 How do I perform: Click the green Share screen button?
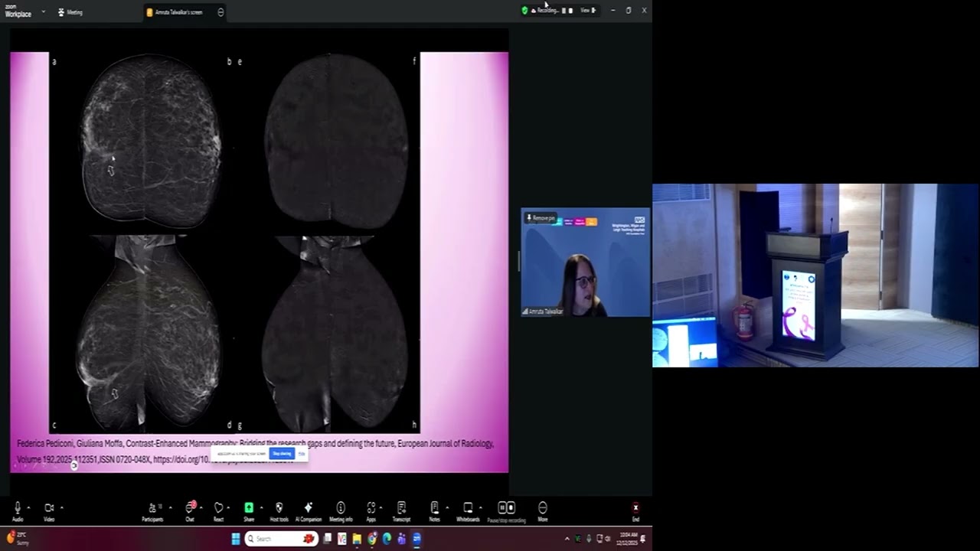[x=249, y=508]
